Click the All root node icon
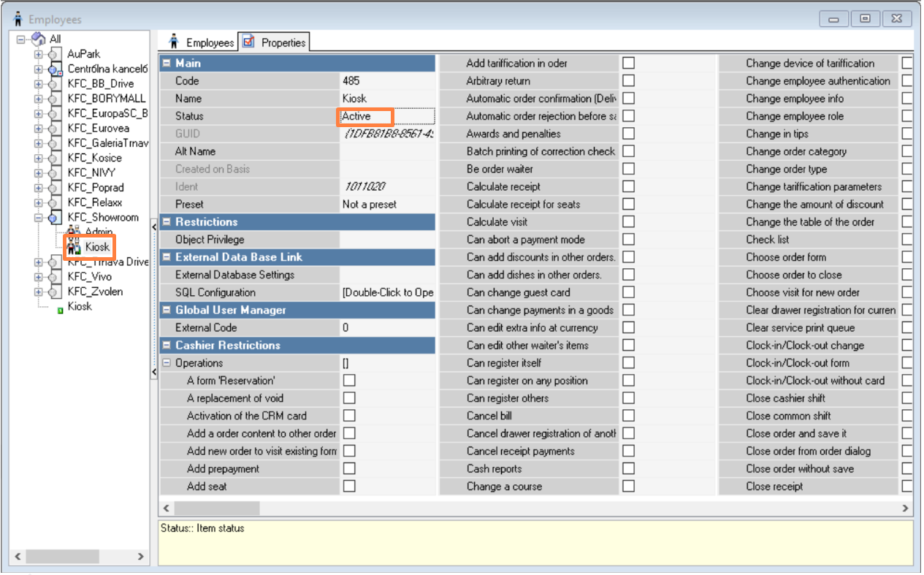This screenshot has width=924, height=575. (39, 39)
